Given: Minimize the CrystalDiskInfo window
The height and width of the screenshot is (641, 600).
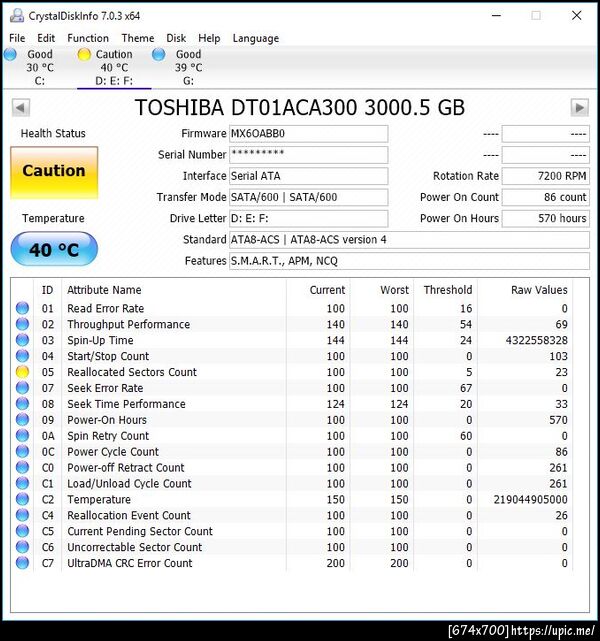Looking at the screenshot, I should coord(496,16).
